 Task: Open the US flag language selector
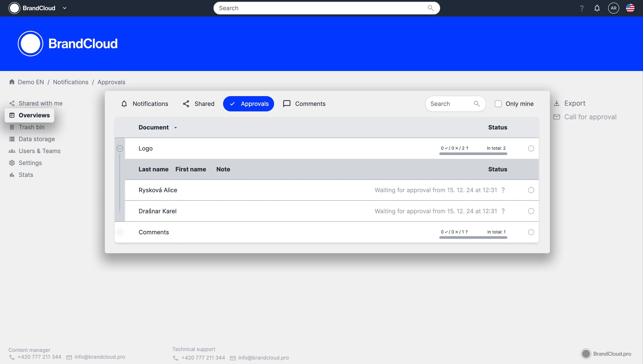[x=630, y=8]
